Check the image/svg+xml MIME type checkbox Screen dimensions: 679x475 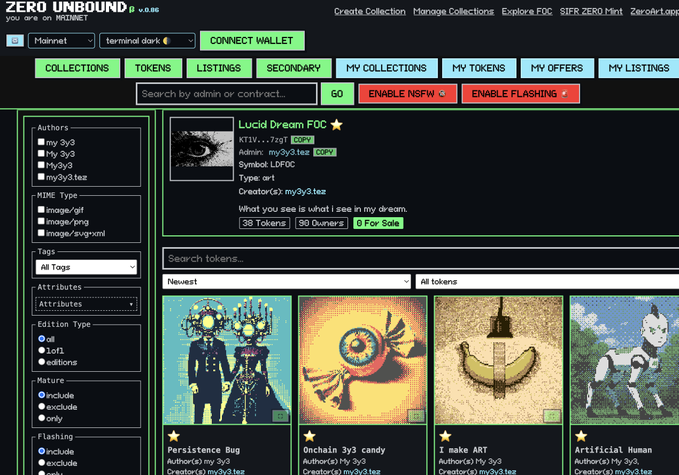click(41, 233)
